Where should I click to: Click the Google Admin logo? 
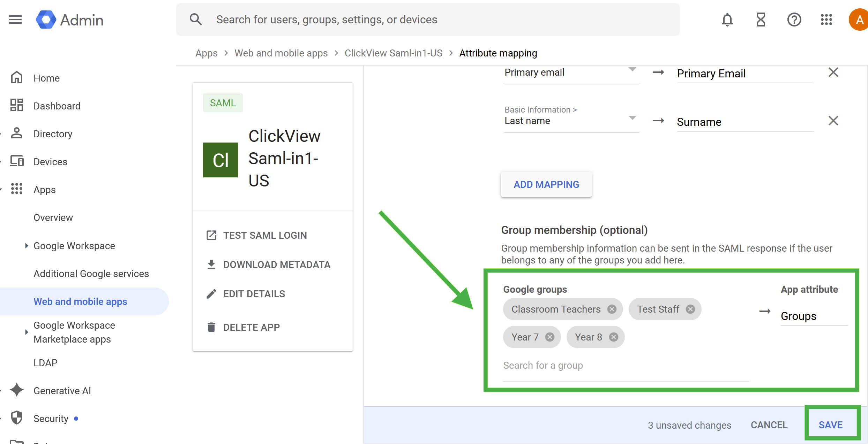pyautogui.click(x=69, y=20)
